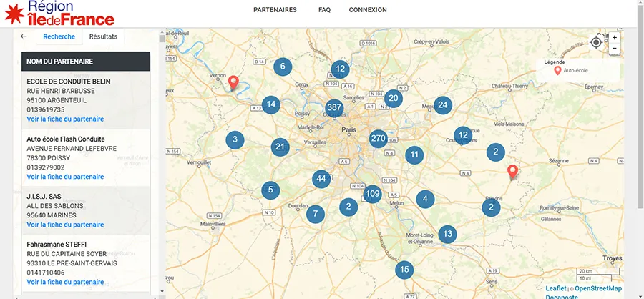Switch to the Recherche tab
The height and width of the screenshot is (299, 644).
[59, 36]
